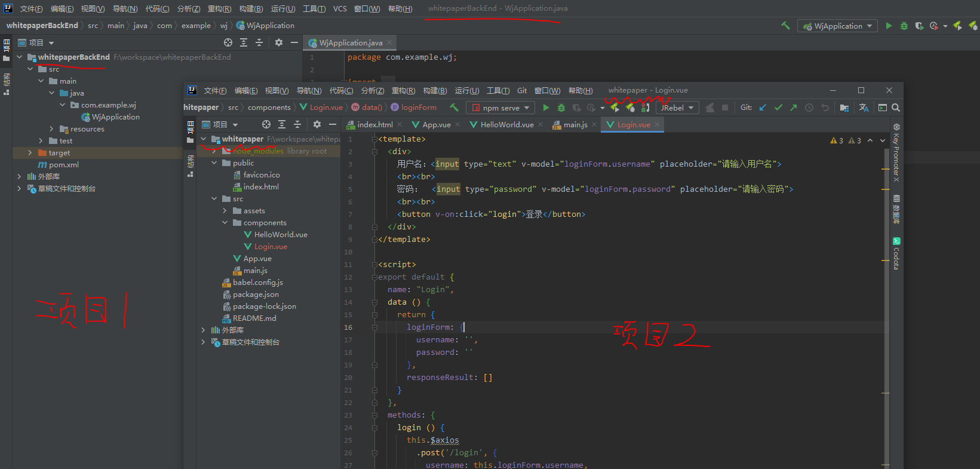Select babel.config.js in whitepaper tree
Viewport: 980px width, 469px height.
click(258, 283)
